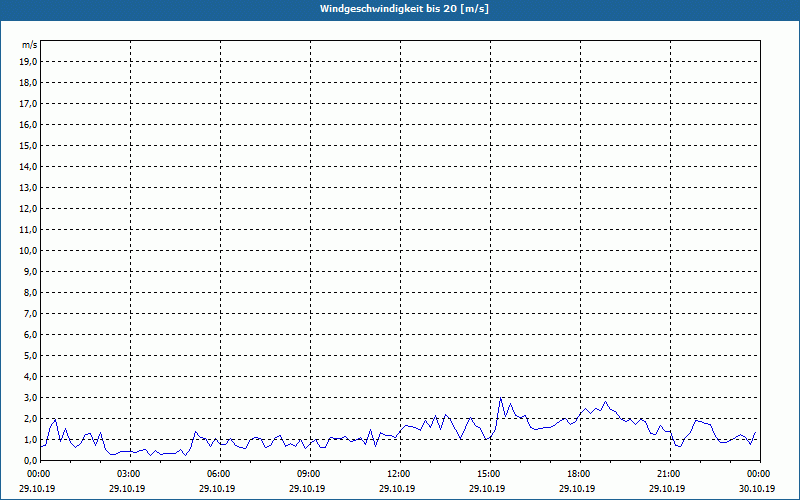Click the 2,0 y-axis value

[x=30, y=418]
